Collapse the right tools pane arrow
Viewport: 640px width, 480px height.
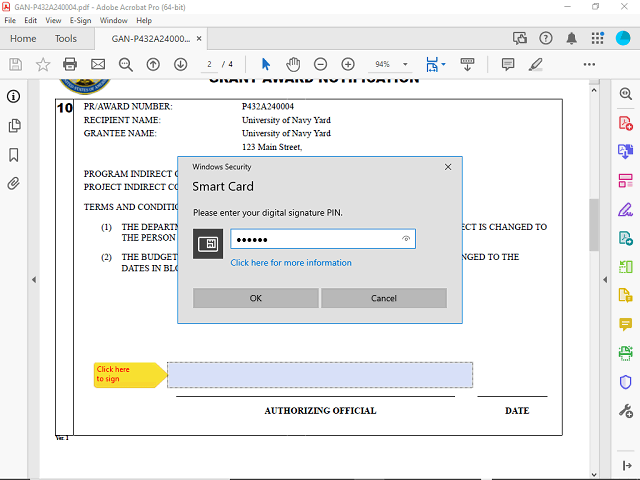click(605, 280)
